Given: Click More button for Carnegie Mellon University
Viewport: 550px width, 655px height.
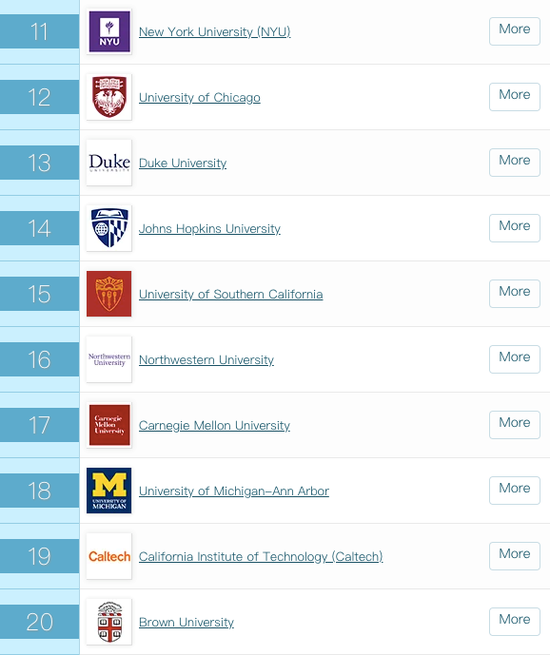Looking at the screenshot, I should pyautogui.click(x=515, y=424).
